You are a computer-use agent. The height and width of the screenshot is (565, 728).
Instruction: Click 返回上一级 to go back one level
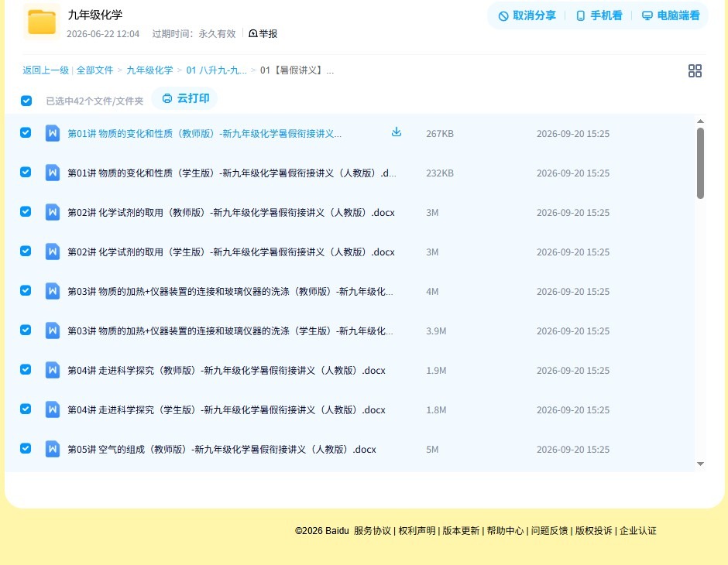coord(46,70)
